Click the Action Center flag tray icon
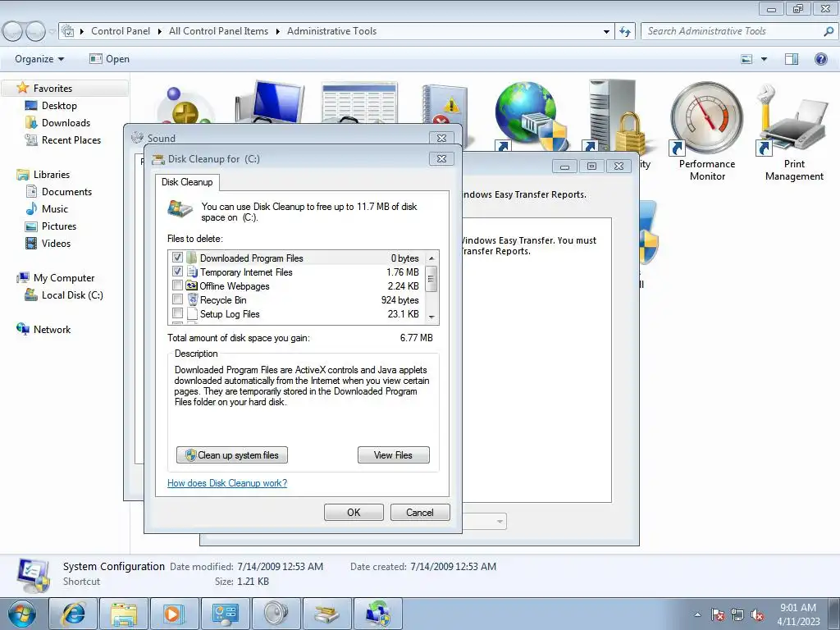 [718, 614]
